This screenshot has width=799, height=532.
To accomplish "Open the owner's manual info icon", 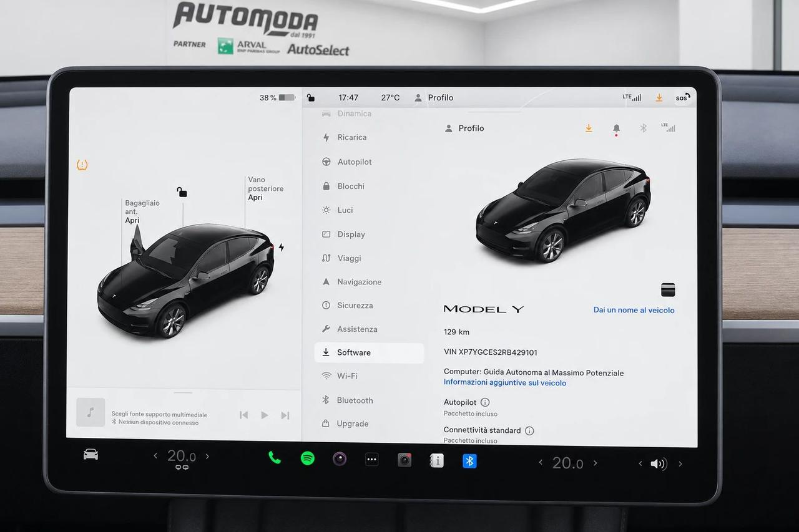I will coord(437,460).
